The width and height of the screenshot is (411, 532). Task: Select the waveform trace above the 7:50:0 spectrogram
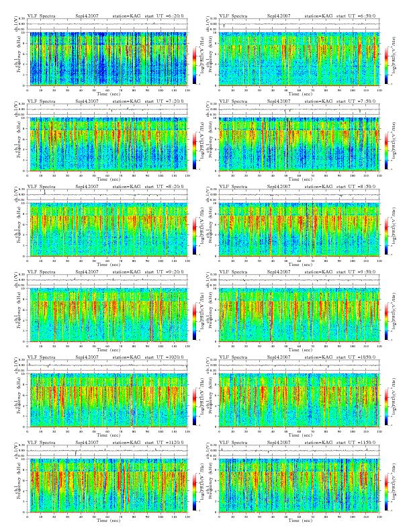pos(299,109)
